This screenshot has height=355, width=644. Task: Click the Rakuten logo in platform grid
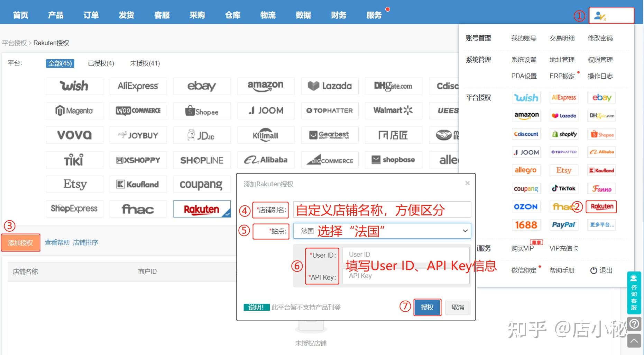pyautogui.click(x=202, y=209)
